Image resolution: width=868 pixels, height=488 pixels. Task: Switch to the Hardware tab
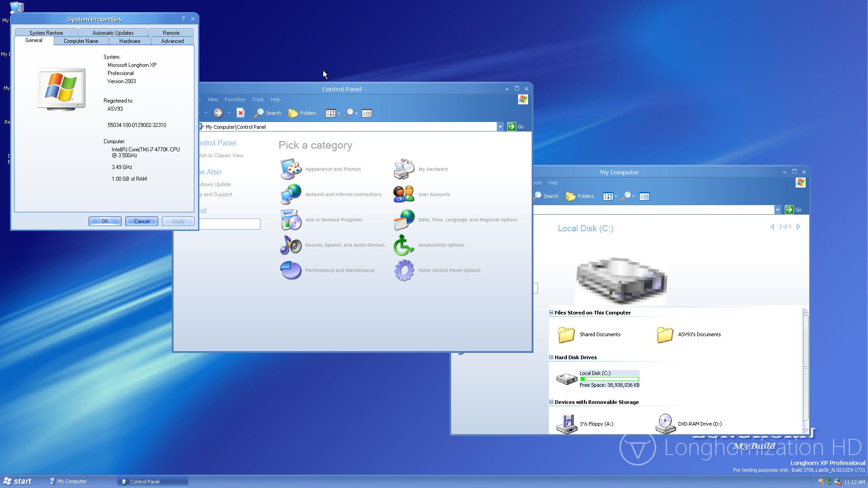coord(130,41)
